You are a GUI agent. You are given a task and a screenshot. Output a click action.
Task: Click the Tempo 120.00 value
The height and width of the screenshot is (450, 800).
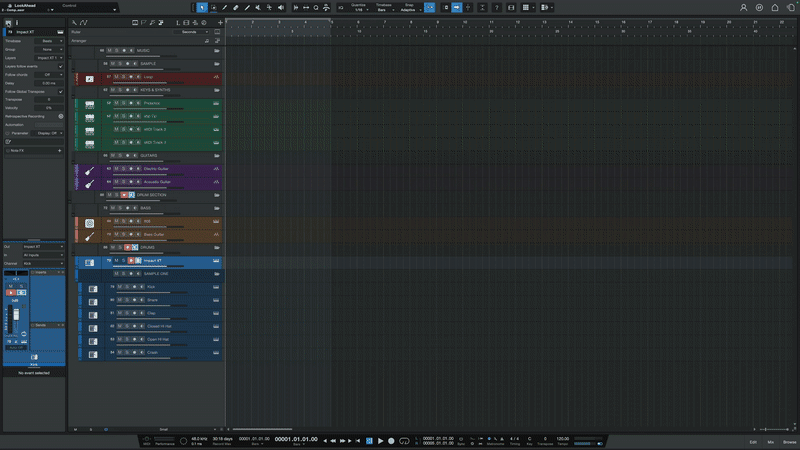563,439
